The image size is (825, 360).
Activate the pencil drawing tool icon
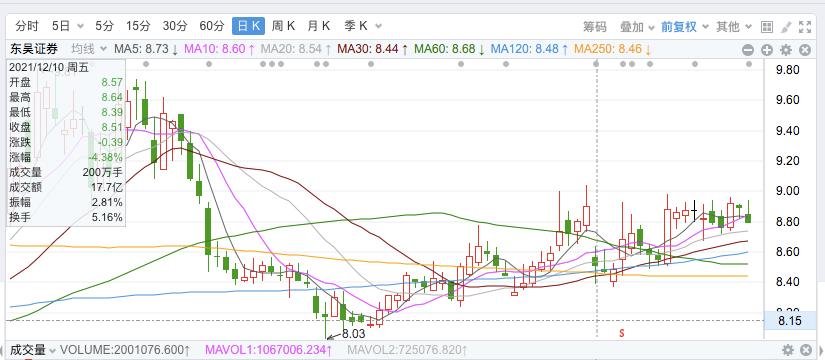[786, 26]
